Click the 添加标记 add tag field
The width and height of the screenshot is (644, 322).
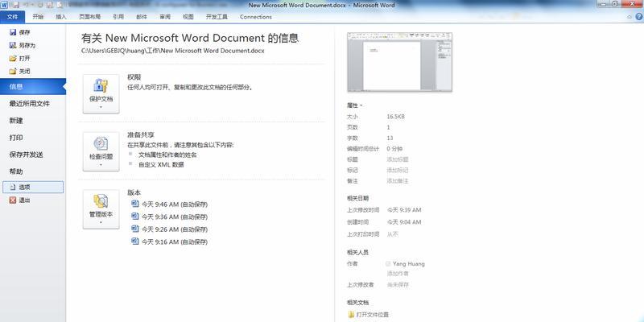click(397, 170)
